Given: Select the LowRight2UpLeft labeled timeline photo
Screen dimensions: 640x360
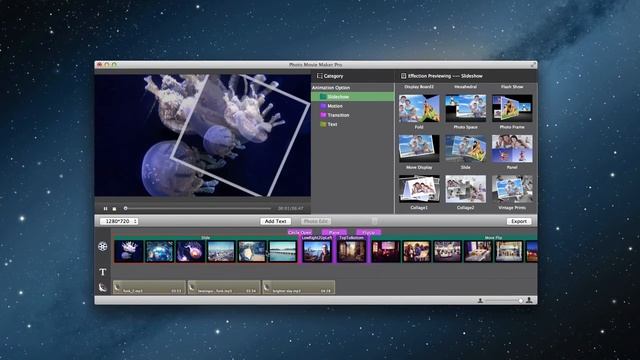Looking at the screenshot, I should (317, 251).
